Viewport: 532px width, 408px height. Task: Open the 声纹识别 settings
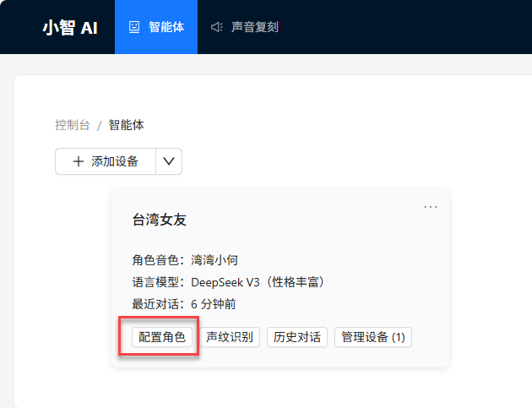(230, 337)
